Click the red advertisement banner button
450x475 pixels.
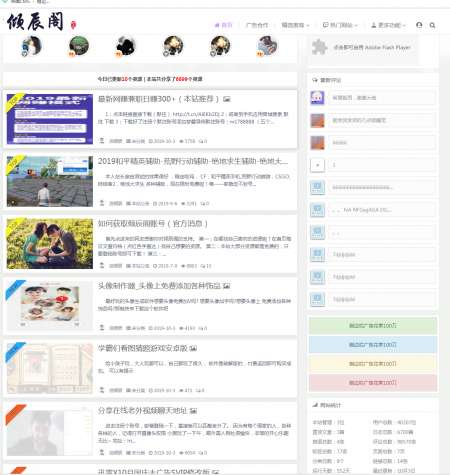[373, 383]
